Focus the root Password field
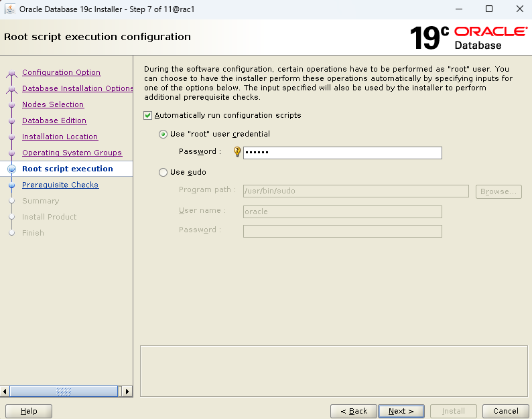532x419 pixels. click(342, 153)
